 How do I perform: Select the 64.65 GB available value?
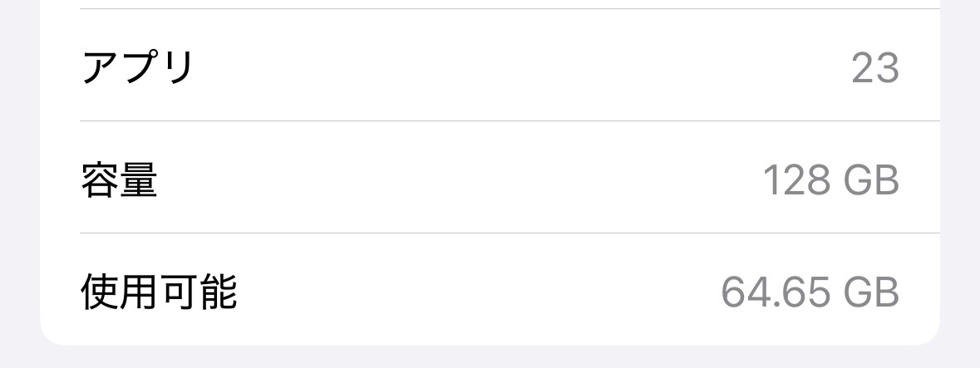coord(810,292)
